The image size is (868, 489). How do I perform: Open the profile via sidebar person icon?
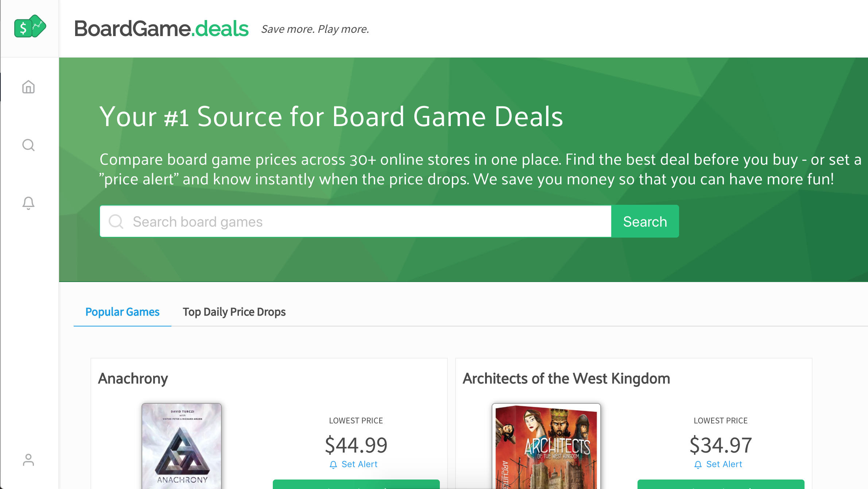[x=28, y=460]
